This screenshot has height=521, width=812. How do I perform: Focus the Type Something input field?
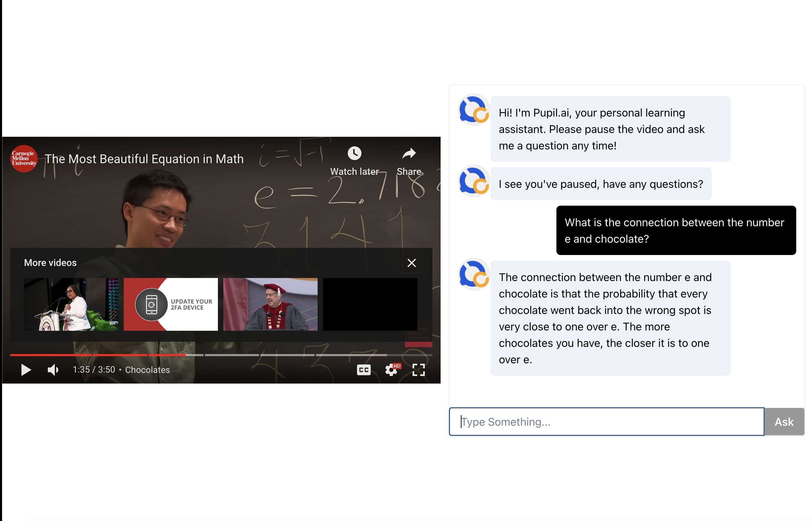point(606,422)
